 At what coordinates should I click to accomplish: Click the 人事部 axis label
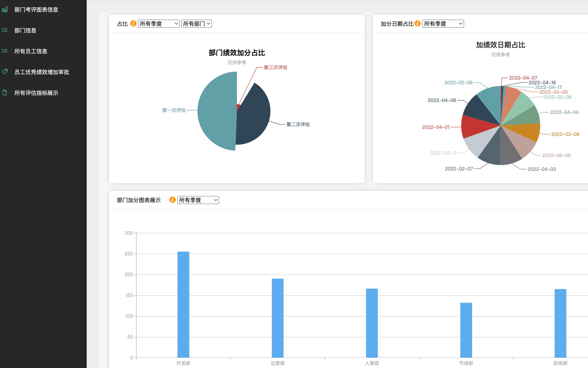[372, 363]
